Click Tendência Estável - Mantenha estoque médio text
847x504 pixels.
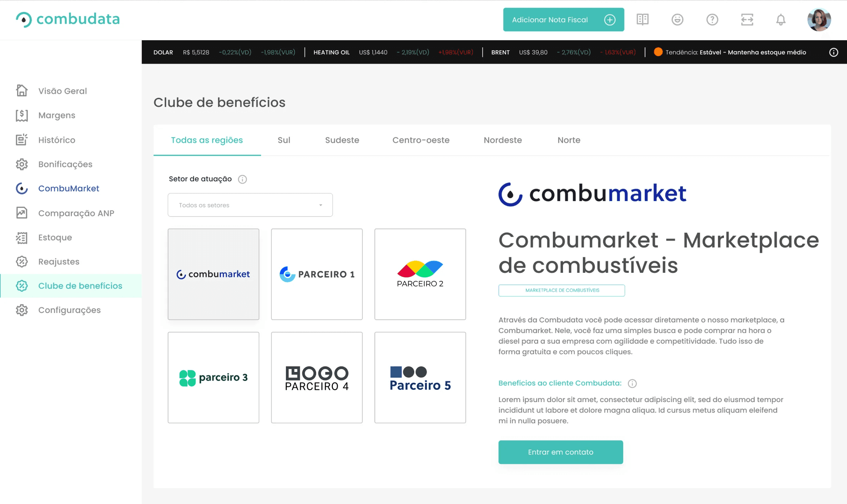point(735,52)
